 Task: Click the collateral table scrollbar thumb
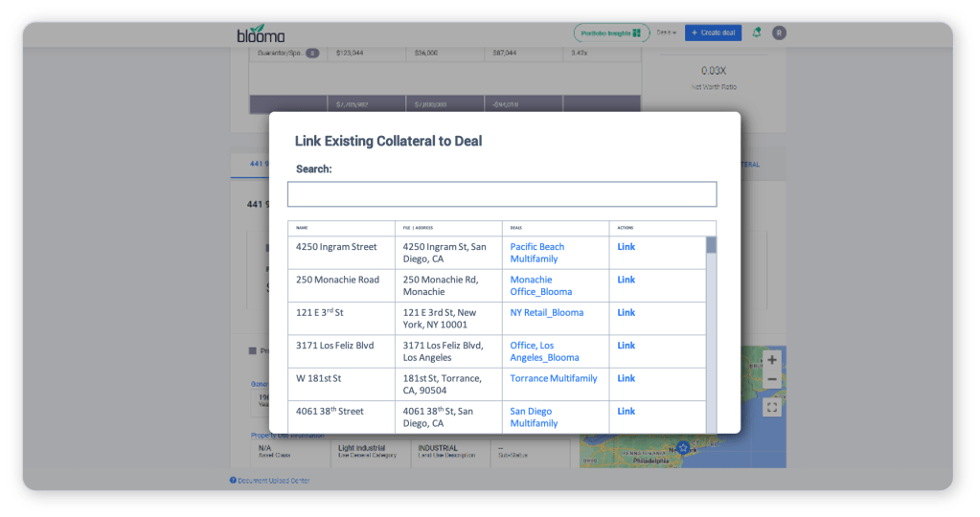(711, 245)
